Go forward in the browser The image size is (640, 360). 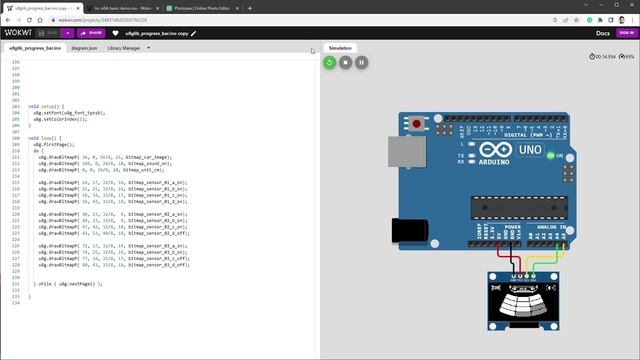click(x=18, y=20)
